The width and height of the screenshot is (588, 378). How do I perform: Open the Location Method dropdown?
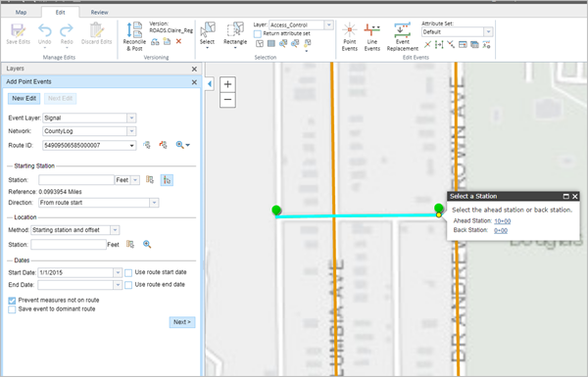[115, 230]
